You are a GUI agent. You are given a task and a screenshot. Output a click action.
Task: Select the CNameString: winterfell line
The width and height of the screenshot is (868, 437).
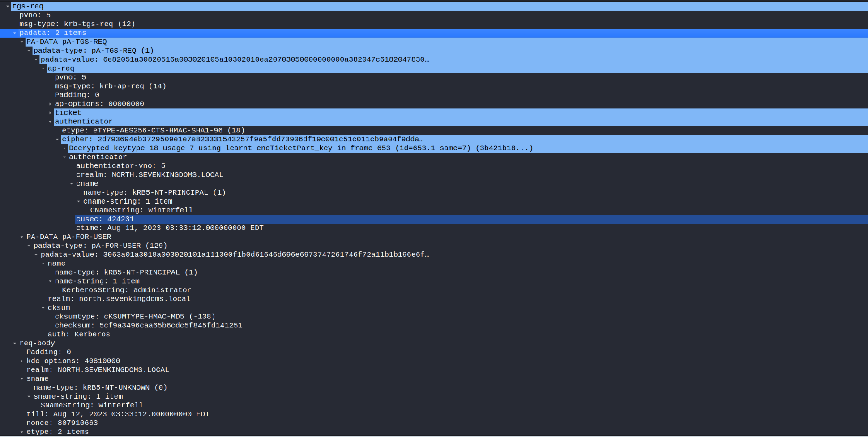coord(141,210)
